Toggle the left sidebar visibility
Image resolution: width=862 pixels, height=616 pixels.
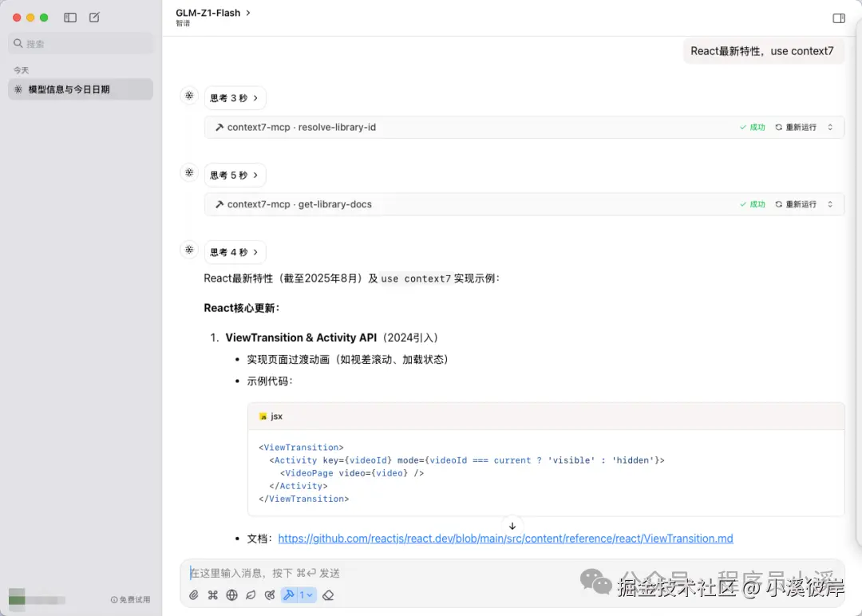(x=70, y=17)
